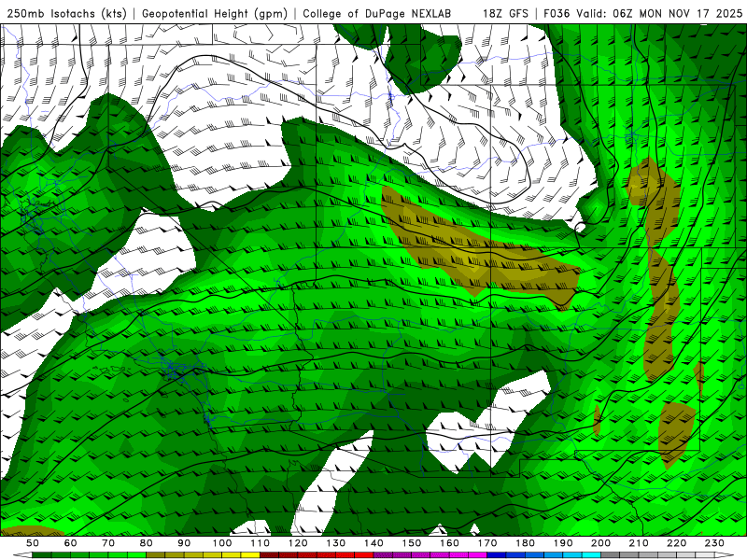Click the 90 label on the color scale
Image resolution: width=747 pixels, height=560 pixels.
[x=184, y=543]
